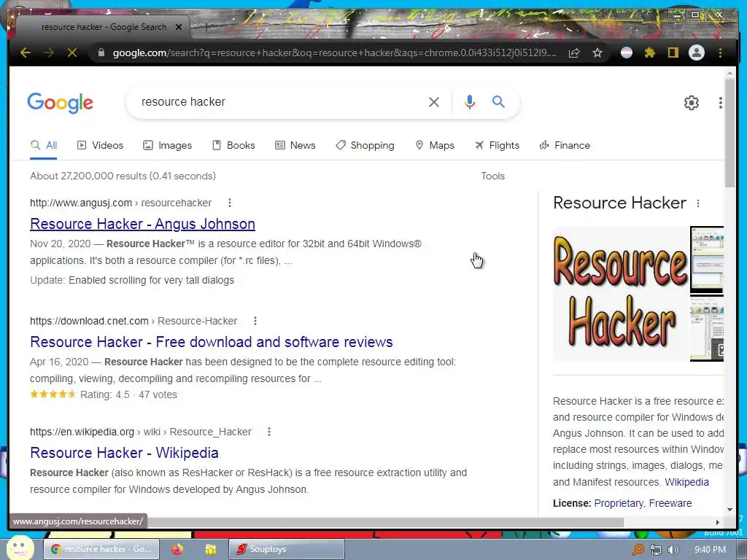
Task: Switch to the News tab
Action: click(x=295, y=145)
